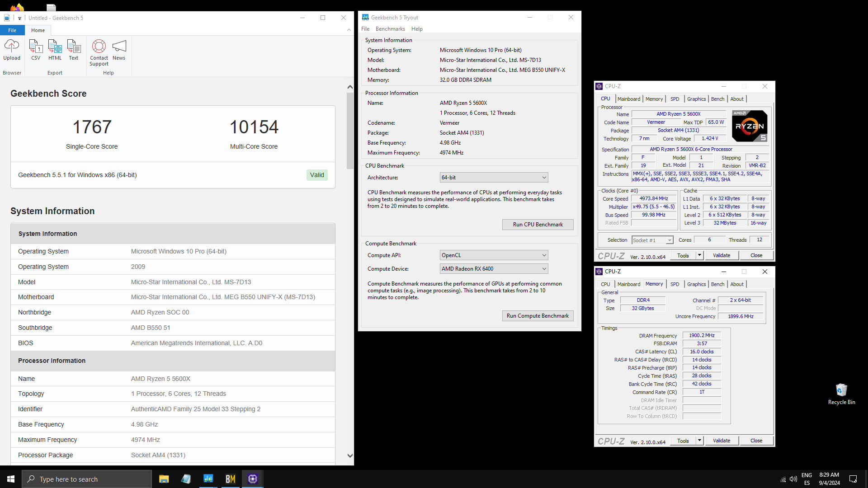This screenshot has width=868, height=488.
Task: Click Validate button in lower CPU-Z
Action: tap(722, 441)
